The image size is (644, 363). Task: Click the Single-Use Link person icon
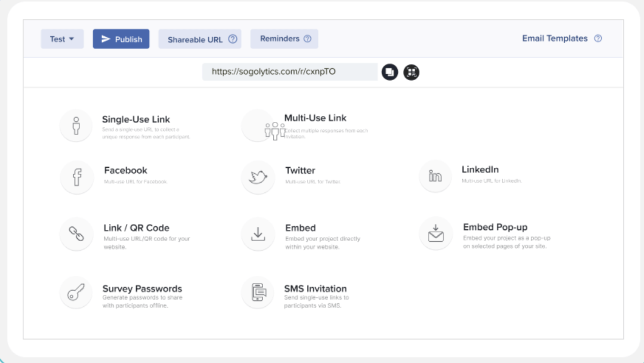pyautogui.click(x=76, y=125)
